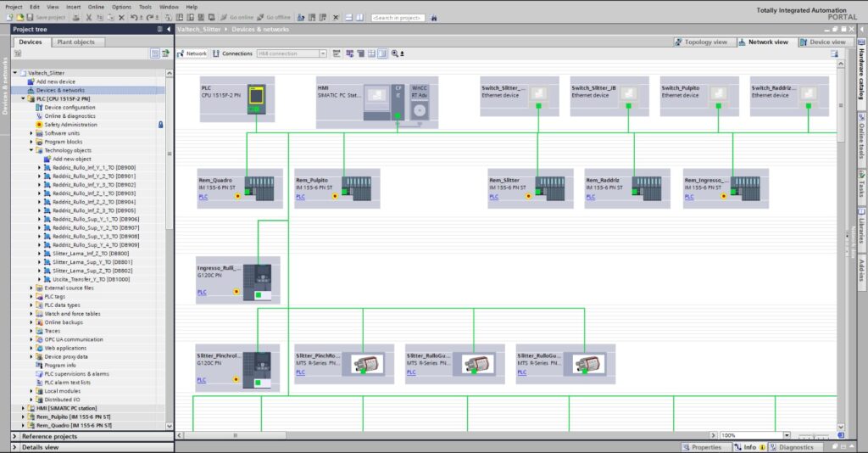Open the Online menu
Screen dimensions: 868x453
96,7
